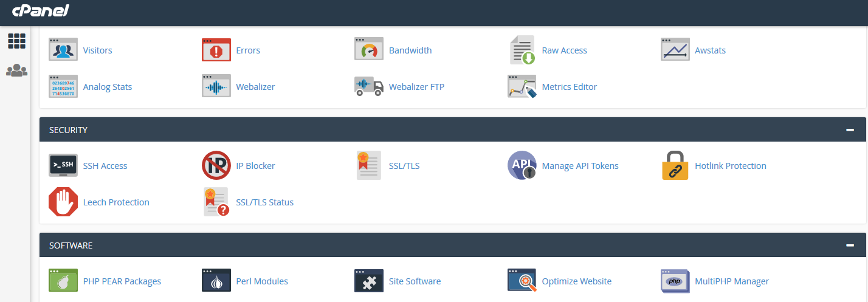Screen dimensions: 868x302
Task: Open the Manage API Tokens icon
Action: point(522,165)
